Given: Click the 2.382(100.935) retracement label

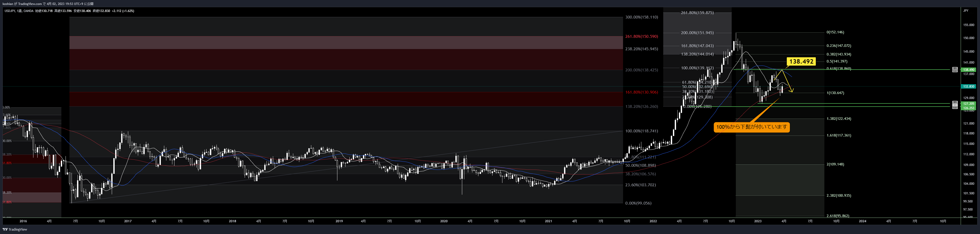Looking at the screenshot, I should [839, 196].
